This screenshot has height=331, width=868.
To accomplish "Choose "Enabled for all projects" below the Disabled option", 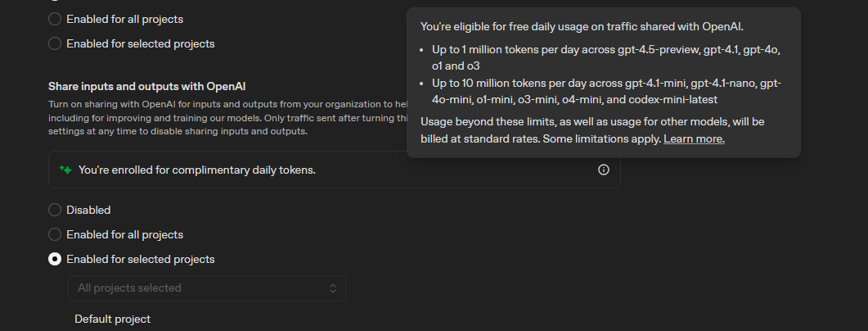I will tap(55, 234).
